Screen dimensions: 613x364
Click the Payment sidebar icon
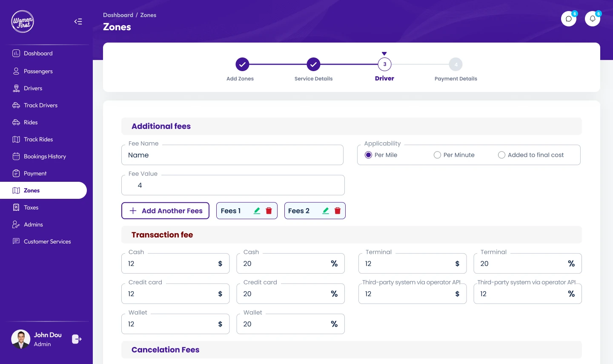(16, 173)
